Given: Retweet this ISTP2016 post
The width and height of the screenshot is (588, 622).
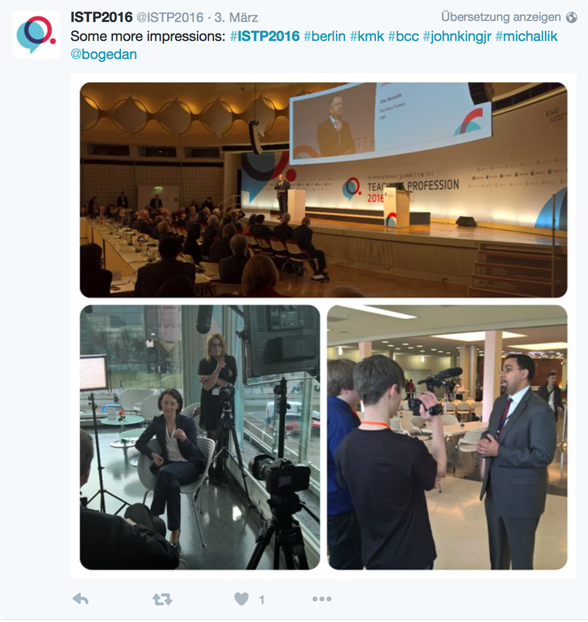Looking at the screenshot, I should pyautogui.click(x=162, y=599).
